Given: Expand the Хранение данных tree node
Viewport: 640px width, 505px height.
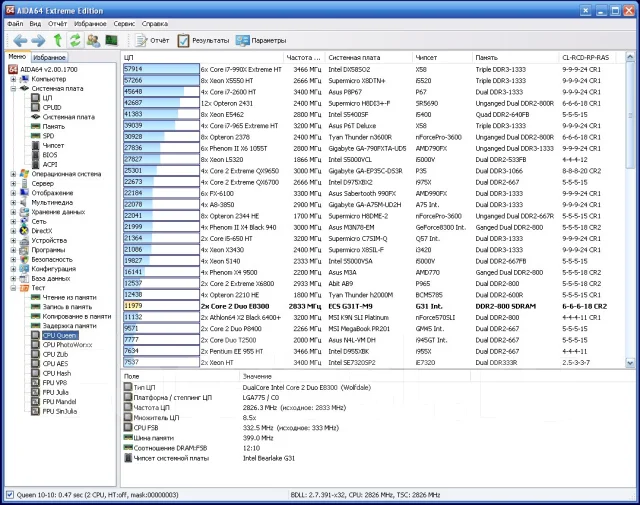Looking at the screenshot, I should point(13,212).
